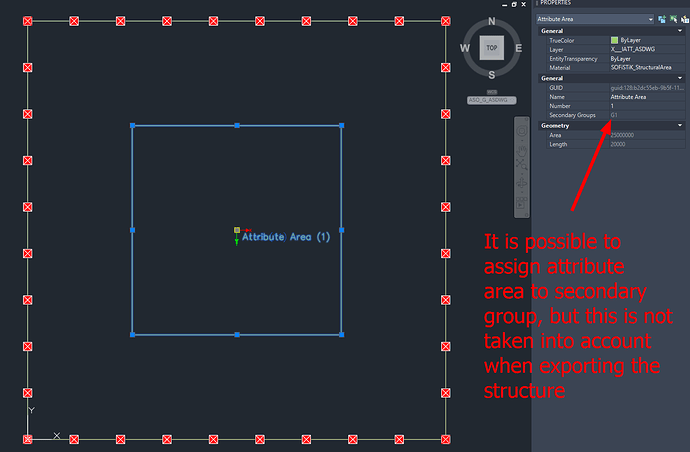Click the Select Objects icon in Properties
Viewport: 690px width, 452px height.
click(673, 19)
